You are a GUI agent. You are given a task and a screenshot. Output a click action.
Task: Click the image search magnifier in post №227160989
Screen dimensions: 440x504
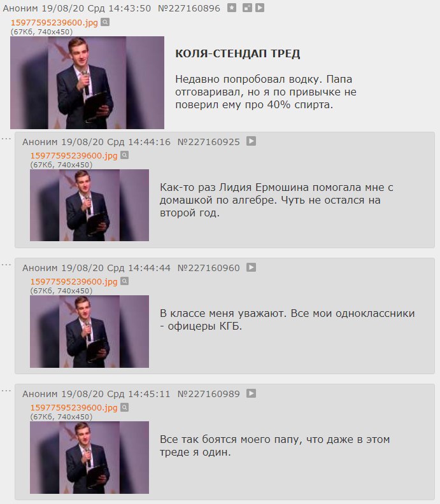[x=124, y=407]
